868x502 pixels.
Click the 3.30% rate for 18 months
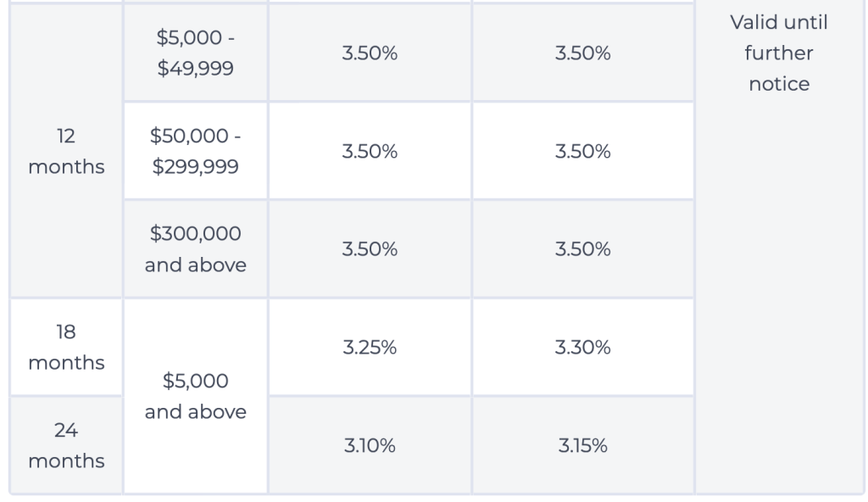582,348
